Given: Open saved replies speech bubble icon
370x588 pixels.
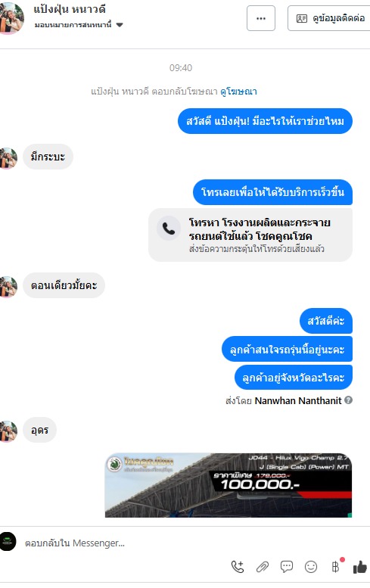Looking at the screenshot, I should tap(287, 567).
